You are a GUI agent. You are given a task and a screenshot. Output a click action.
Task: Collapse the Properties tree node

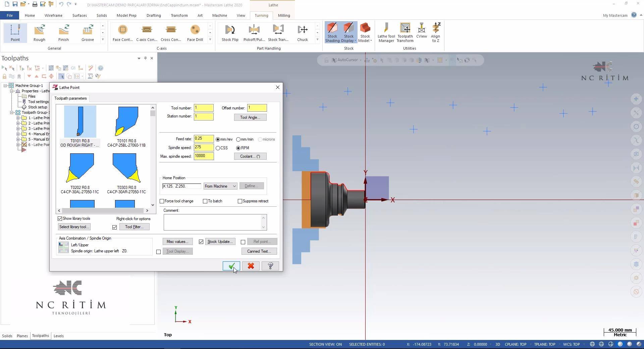tap(12, 91)
